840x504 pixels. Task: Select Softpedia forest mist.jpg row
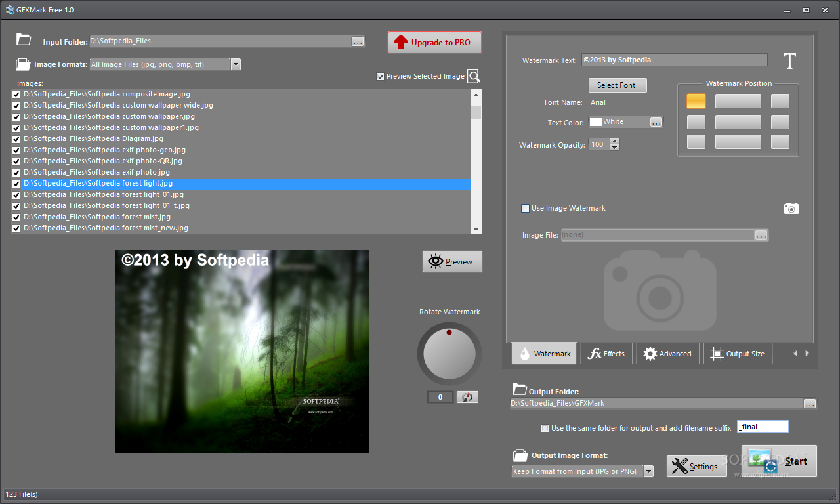tap(246, 217)
